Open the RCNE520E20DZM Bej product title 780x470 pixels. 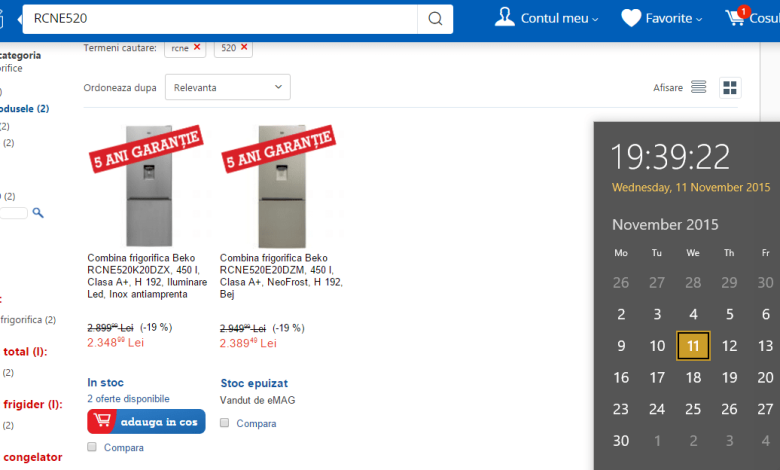[281, 276]
